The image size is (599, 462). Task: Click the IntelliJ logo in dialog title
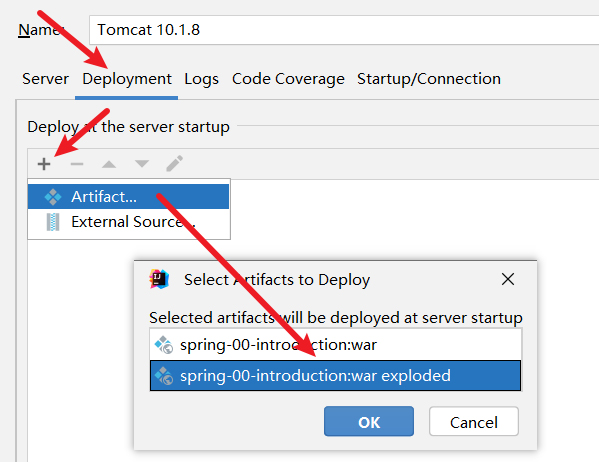tap(159, 279)
